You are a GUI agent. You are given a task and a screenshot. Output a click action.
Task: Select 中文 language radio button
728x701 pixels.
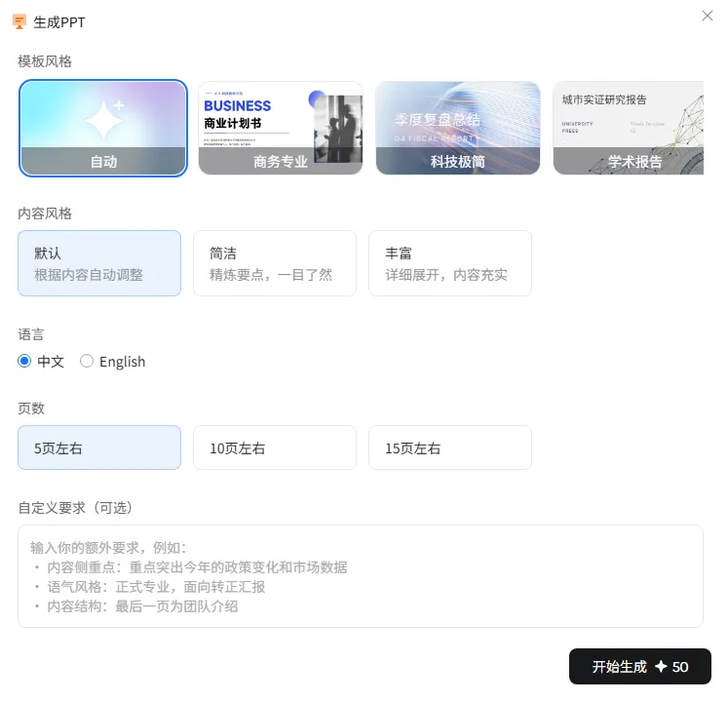click(24, 361)
